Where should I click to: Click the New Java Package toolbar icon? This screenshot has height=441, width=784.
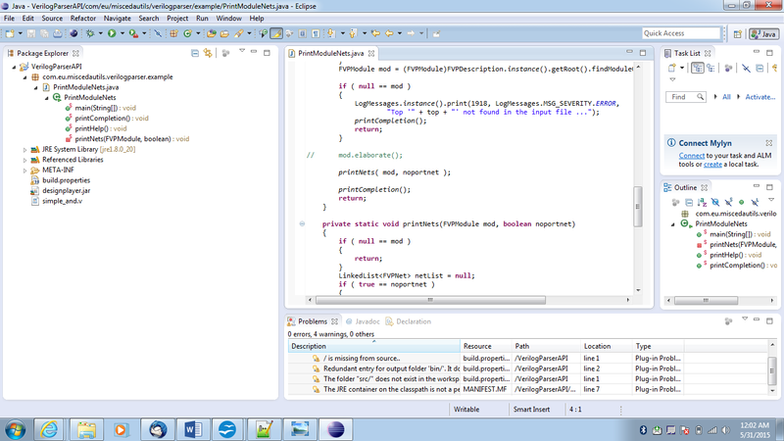tap(174, 34)
